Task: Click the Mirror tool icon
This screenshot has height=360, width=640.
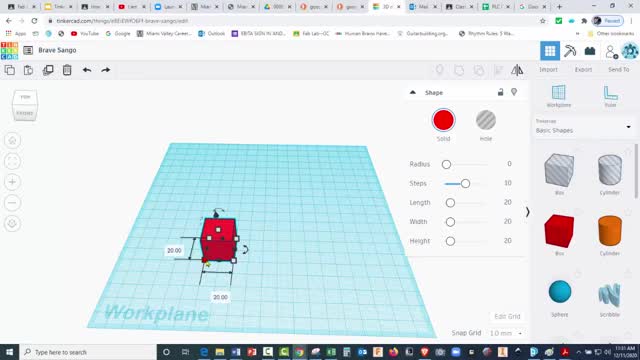Action: pos(517,70)
